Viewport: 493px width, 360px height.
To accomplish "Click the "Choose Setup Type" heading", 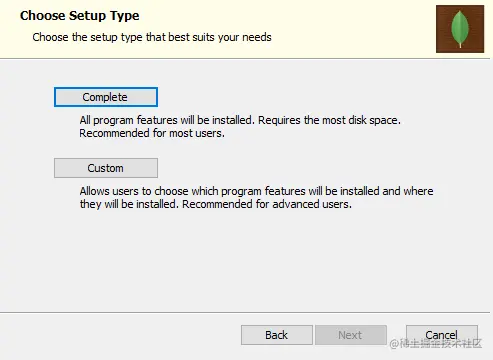I will point(80,16).
